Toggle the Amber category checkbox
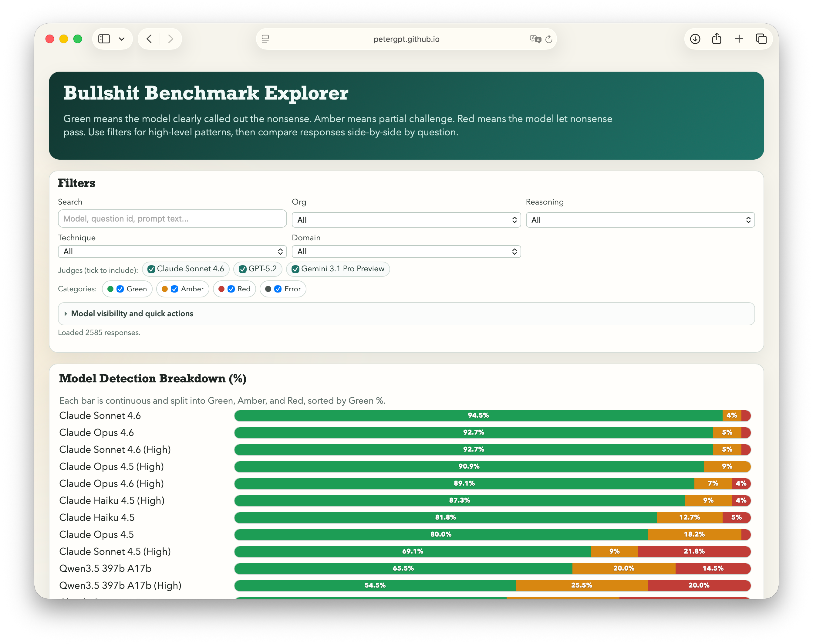This screenshot has height=644, width=813. 174,289
